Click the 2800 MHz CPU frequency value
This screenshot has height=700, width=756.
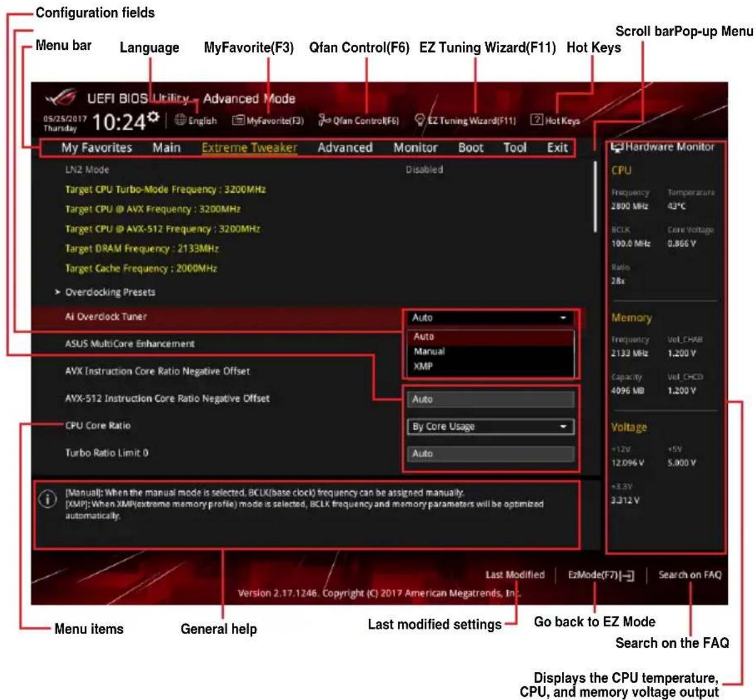pos(629,206)
